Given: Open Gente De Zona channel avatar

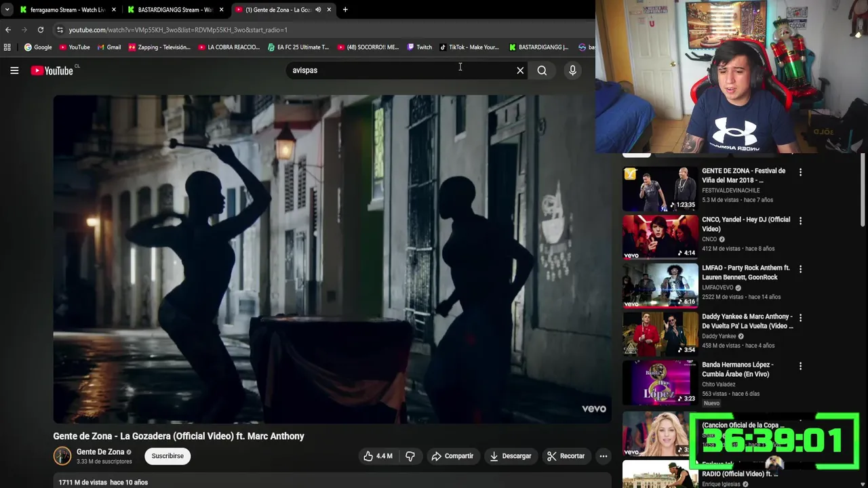Looking at the screenshot, I should [62, 456].
